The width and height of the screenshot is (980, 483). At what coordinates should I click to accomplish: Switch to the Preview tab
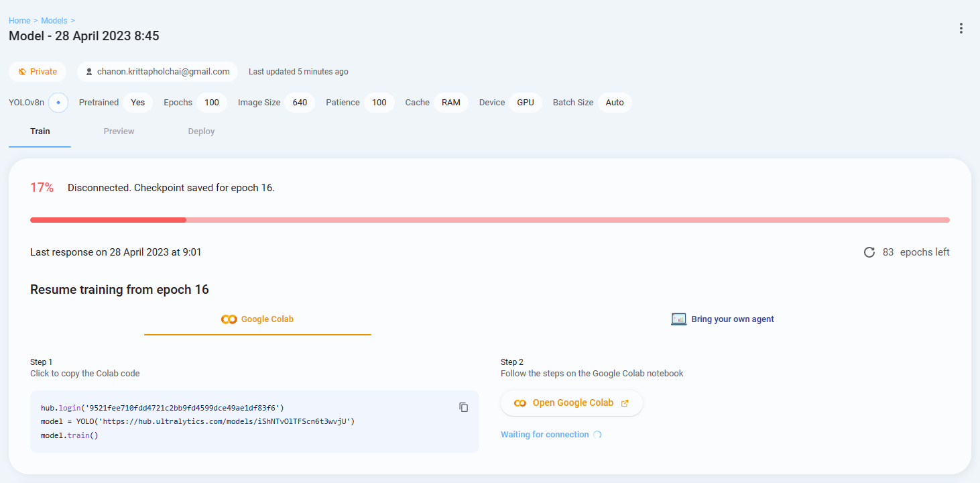[119, 131]
